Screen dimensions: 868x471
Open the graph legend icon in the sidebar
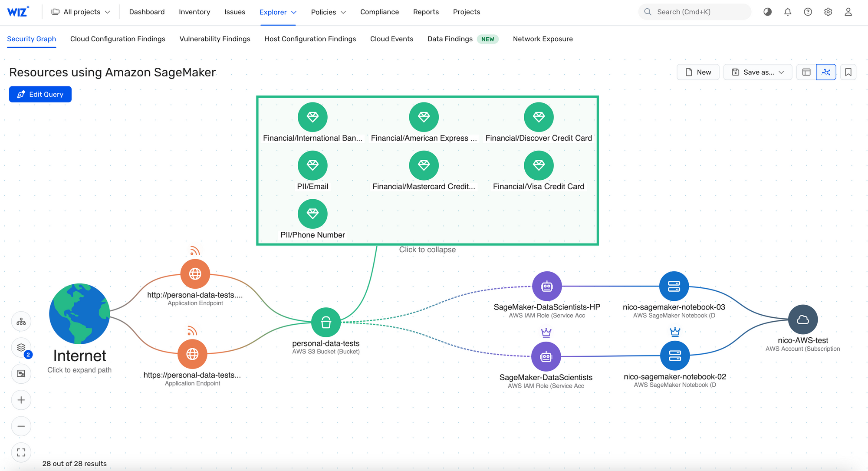pos(21,373)
